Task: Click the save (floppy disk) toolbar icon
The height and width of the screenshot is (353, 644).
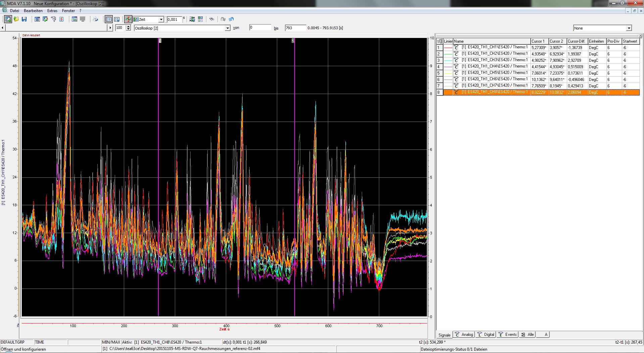Action: [x=24, y=19]
